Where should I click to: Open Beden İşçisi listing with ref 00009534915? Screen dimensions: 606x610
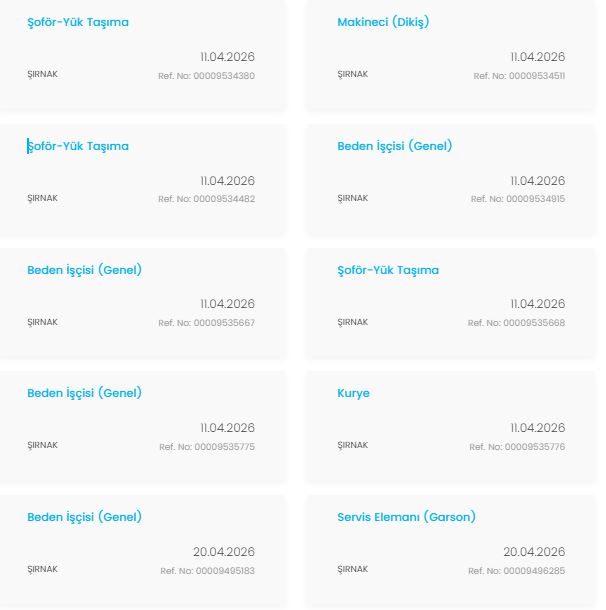tap(394, 146)
